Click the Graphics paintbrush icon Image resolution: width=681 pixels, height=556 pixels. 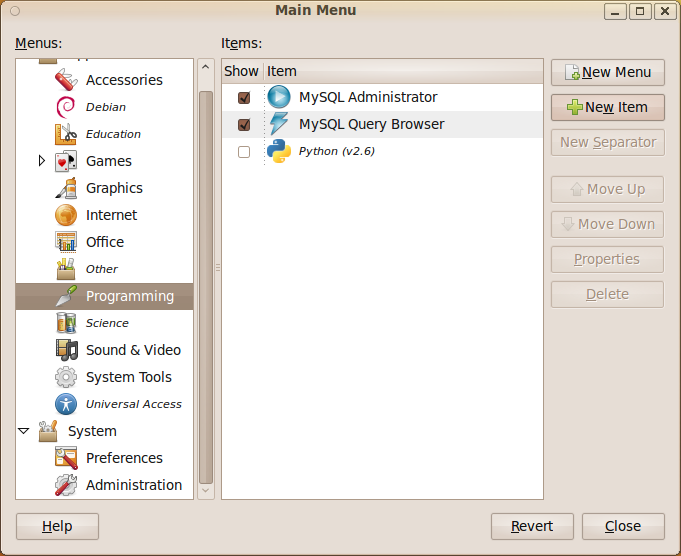coord(66,188)
